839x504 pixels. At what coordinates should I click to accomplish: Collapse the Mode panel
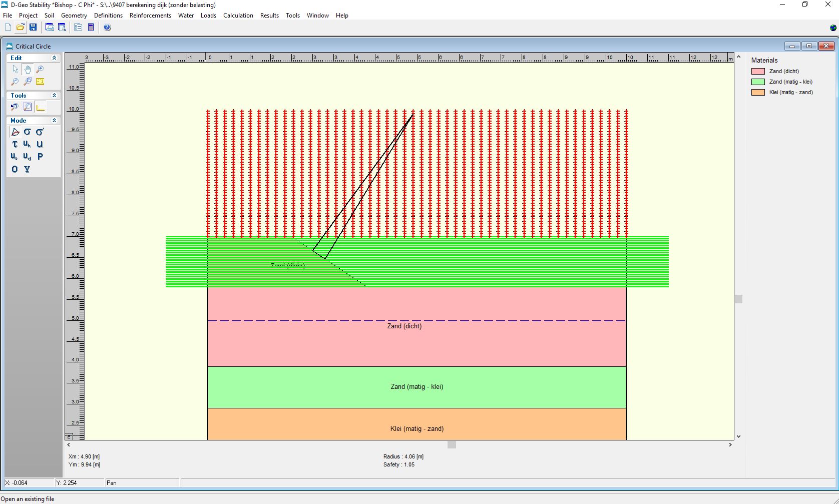point(54,121)
